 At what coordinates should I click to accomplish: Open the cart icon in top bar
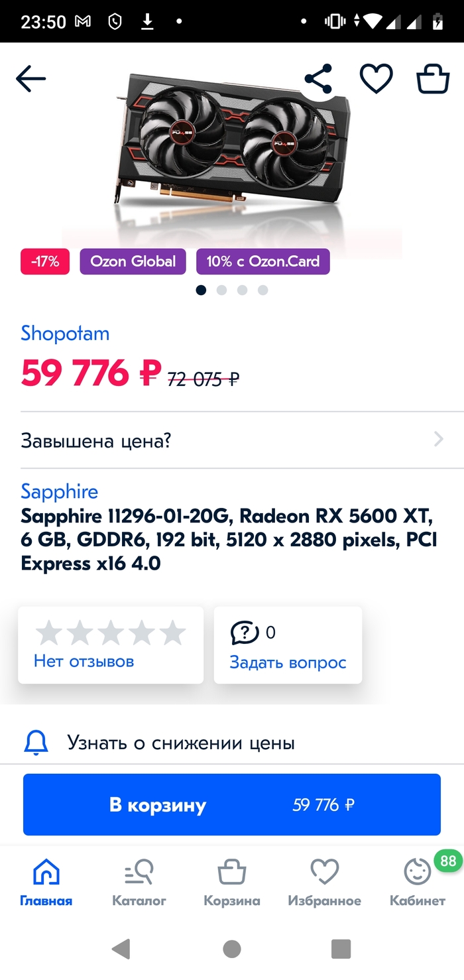[432, 80]
